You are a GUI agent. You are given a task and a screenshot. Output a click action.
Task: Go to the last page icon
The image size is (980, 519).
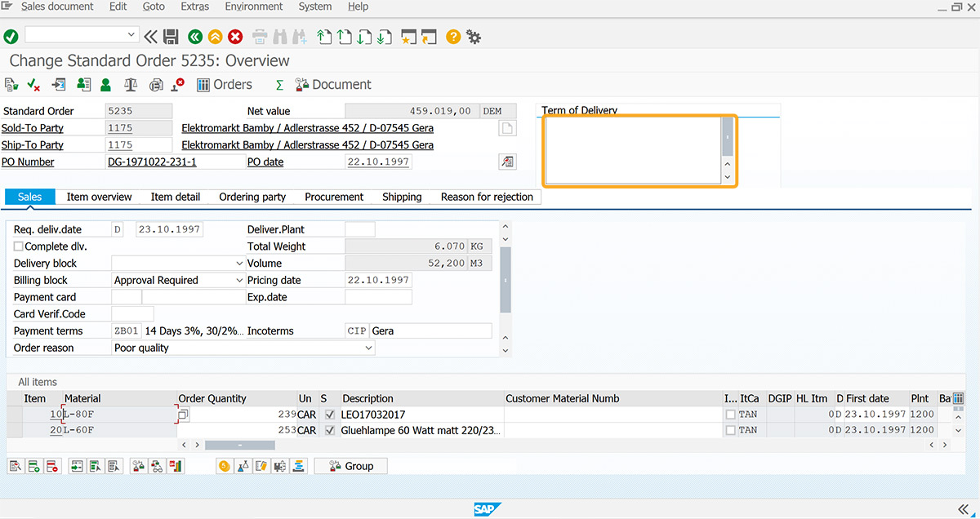(x=384, y=37)
